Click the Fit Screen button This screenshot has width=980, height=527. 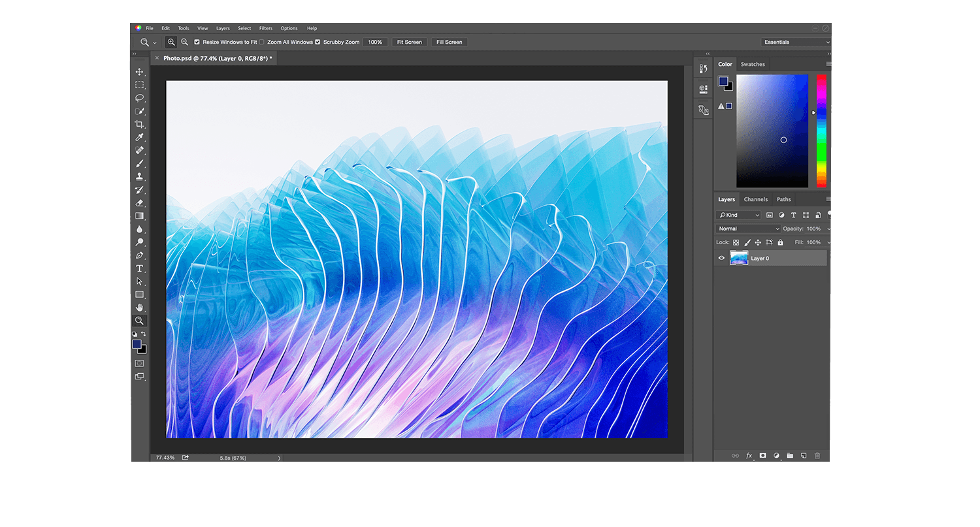tap(409, 42)
